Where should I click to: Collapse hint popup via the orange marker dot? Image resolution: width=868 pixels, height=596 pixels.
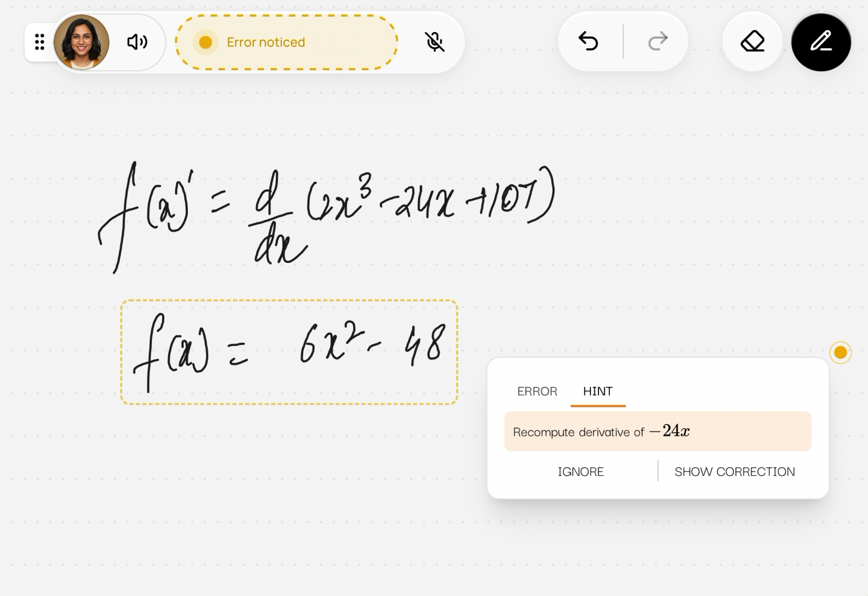[x=840, y=352]
